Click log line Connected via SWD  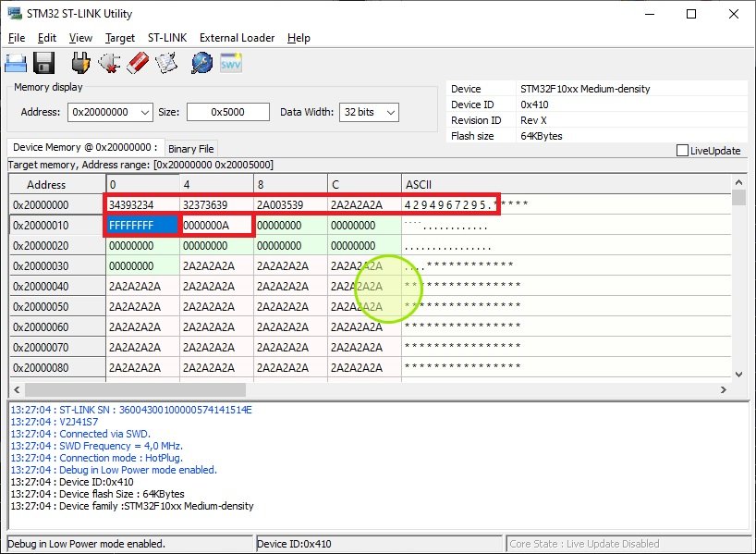[x=80, y=434]
